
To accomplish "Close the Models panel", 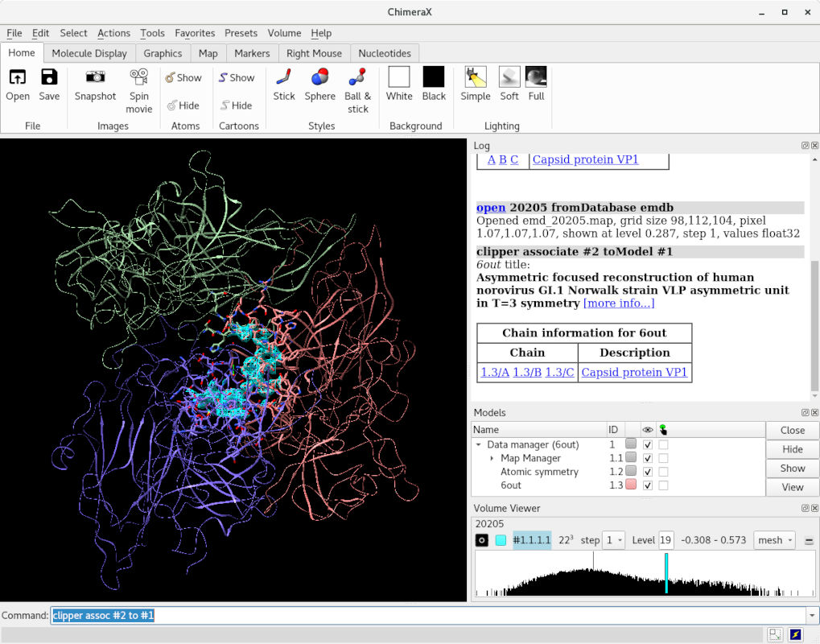I will [814, 413].
